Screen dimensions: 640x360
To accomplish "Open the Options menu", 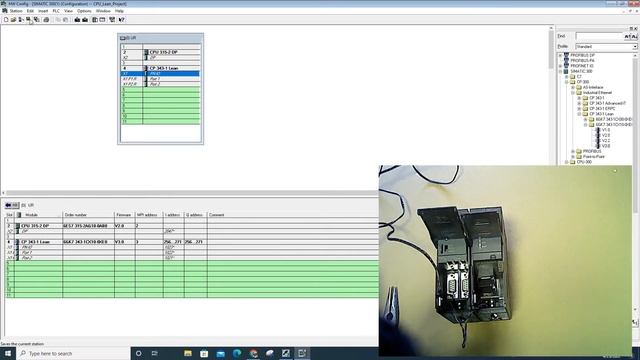I will [x=84, y=11].
